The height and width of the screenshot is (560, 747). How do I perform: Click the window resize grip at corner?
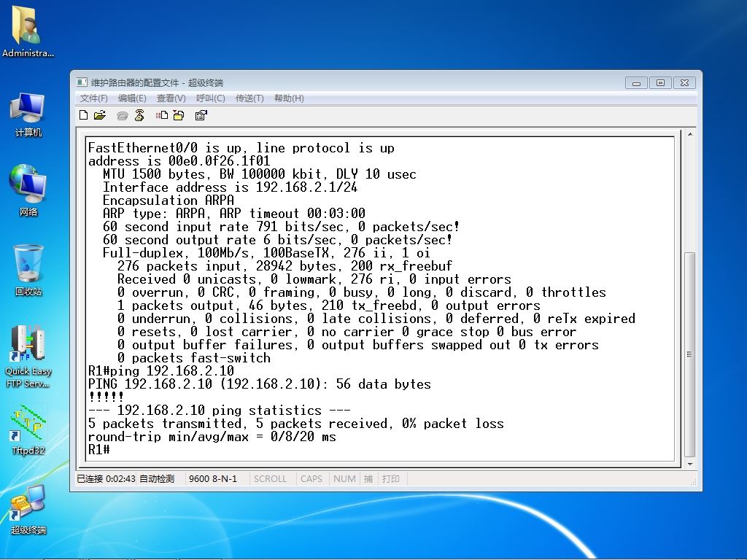coord(693,483)
